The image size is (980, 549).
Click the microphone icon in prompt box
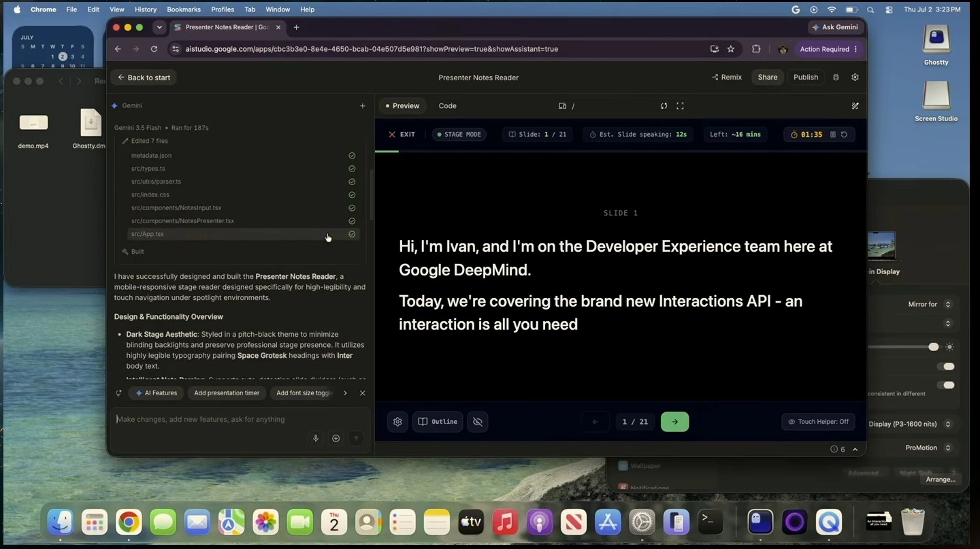(x=316, y=439)
